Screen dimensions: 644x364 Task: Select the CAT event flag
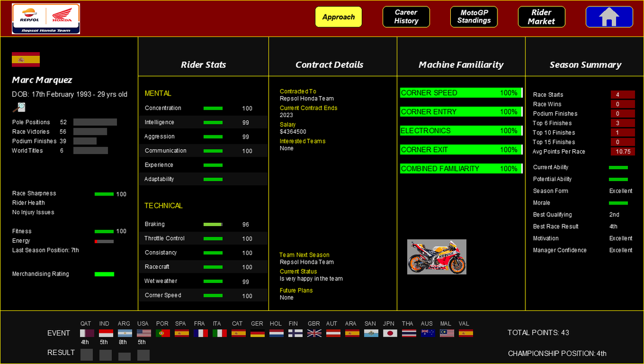(x=239, y=333)
